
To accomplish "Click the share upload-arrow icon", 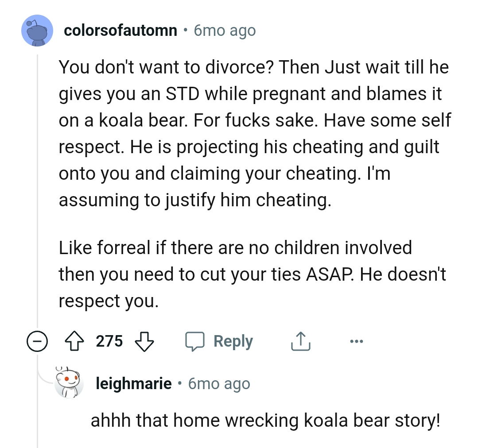I will click(301, 340).
